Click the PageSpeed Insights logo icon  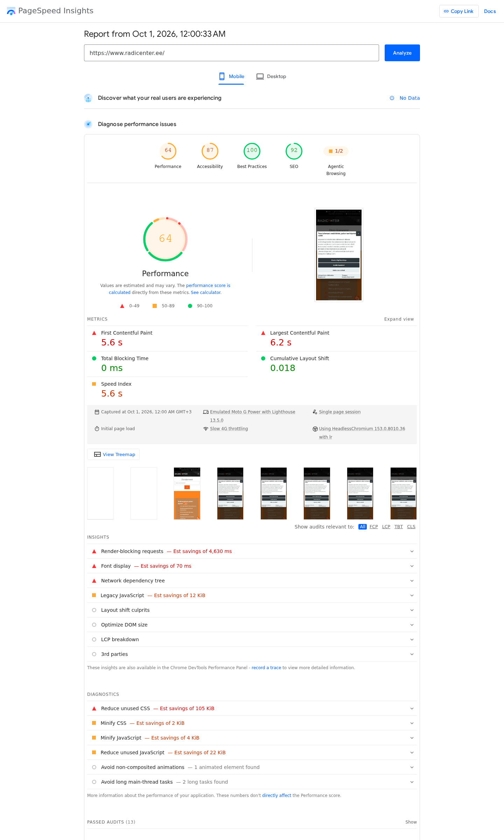(x=11, y=11)
